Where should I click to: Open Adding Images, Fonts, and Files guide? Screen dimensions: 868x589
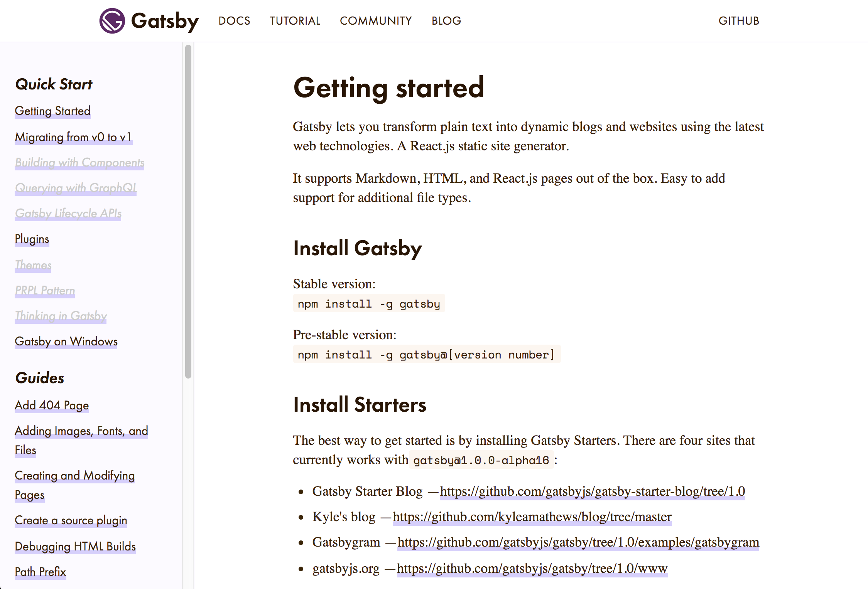click(81, 431)
